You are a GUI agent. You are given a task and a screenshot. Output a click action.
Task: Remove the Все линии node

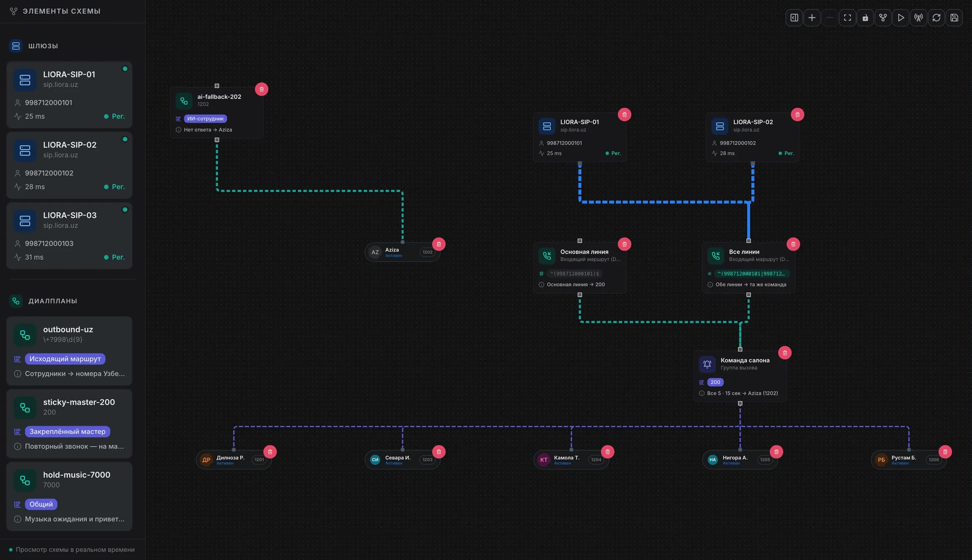pos(793,244)
